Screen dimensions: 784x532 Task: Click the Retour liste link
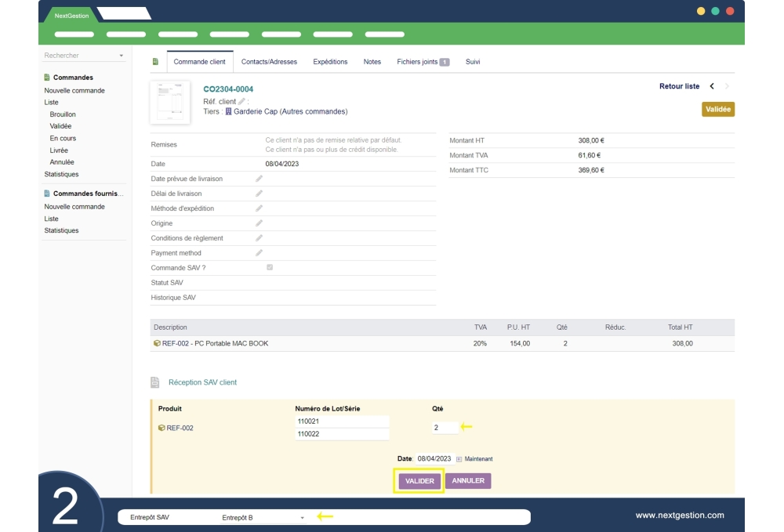(x=679, y=86)
